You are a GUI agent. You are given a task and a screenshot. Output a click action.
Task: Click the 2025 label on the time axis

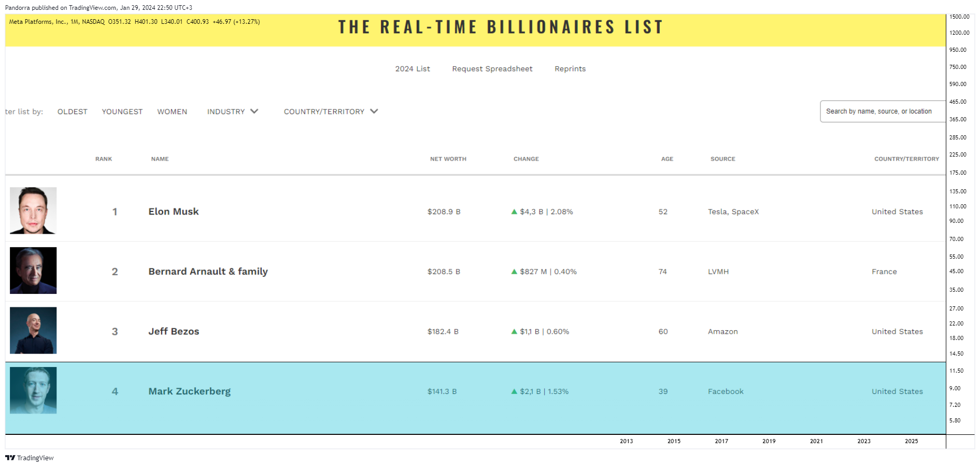click(x=911, y=442)
